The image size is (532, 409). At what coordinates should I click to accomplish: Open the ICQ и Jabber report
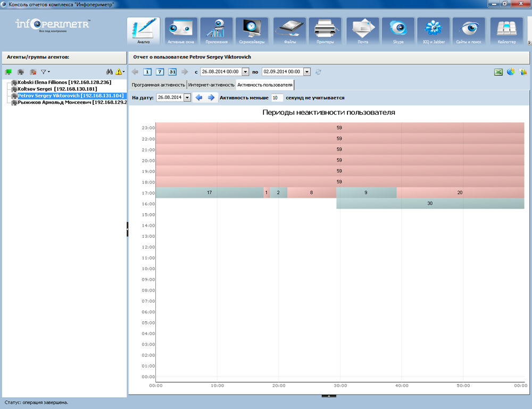434,31
